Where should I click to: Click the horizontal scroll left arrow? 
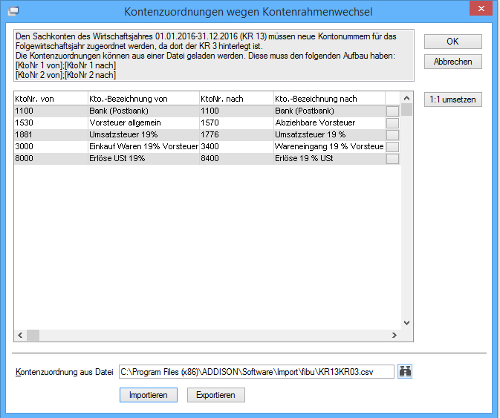pyautogui.click(x=20, y=335)
